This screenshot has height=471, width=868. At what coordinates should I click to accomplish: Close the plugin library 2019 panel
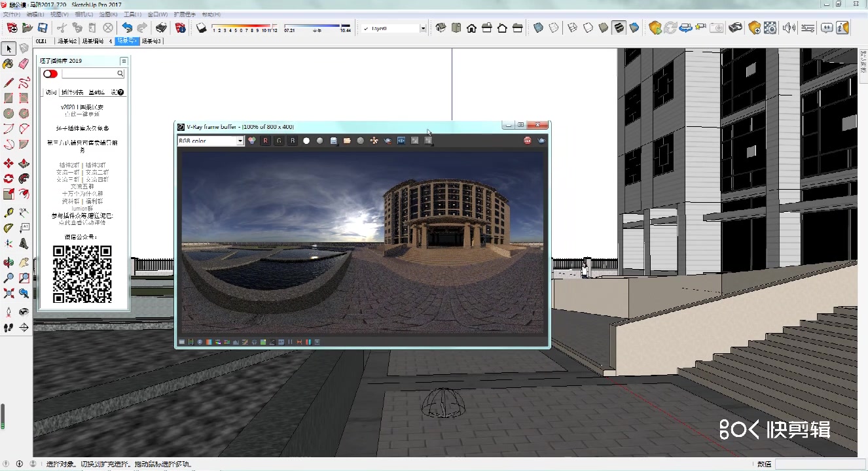[123, 61]
